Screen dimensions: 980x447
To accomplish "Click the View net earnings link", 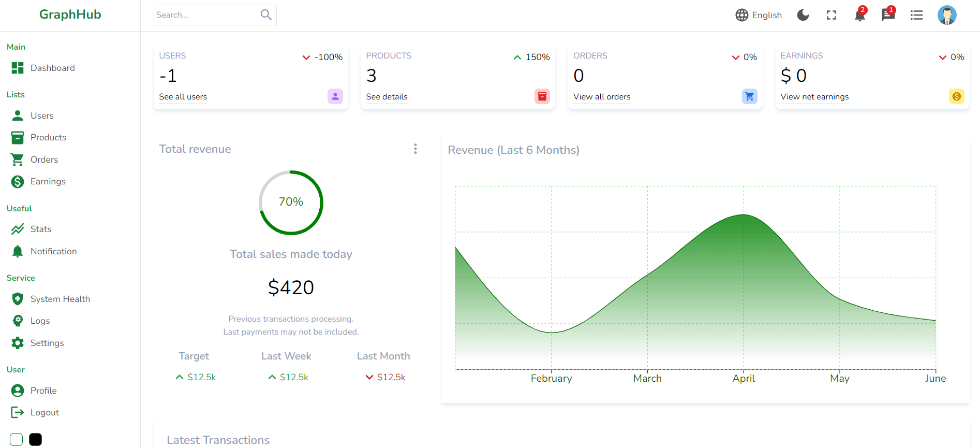I will click(814, 97).
